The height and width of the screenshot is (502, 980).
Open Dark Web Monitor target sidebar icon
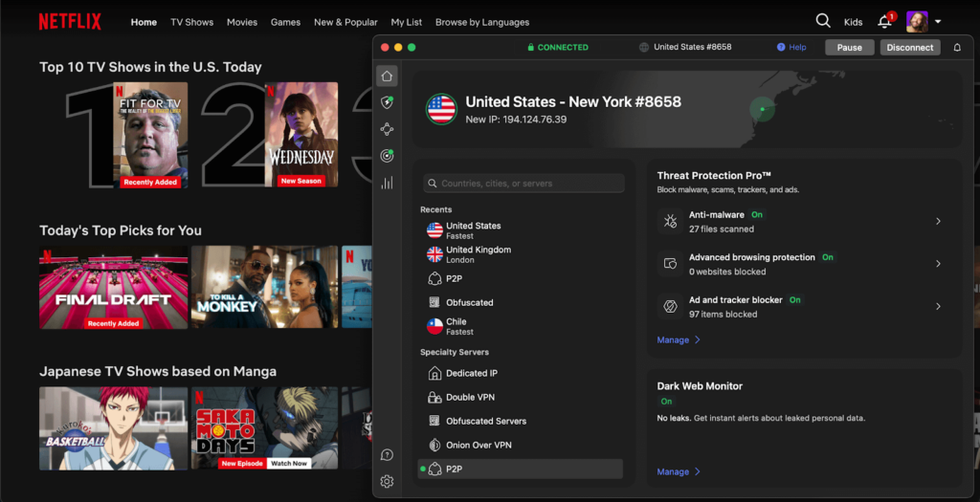point(387,156)
